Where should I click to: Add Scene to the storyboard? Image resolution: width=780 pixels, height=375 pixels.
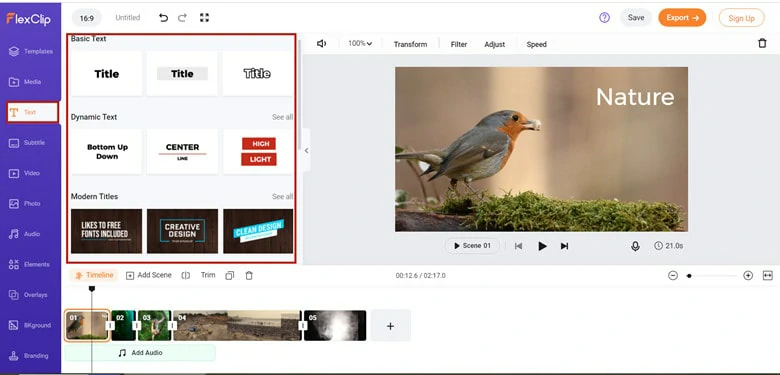(x=149, y=275)
